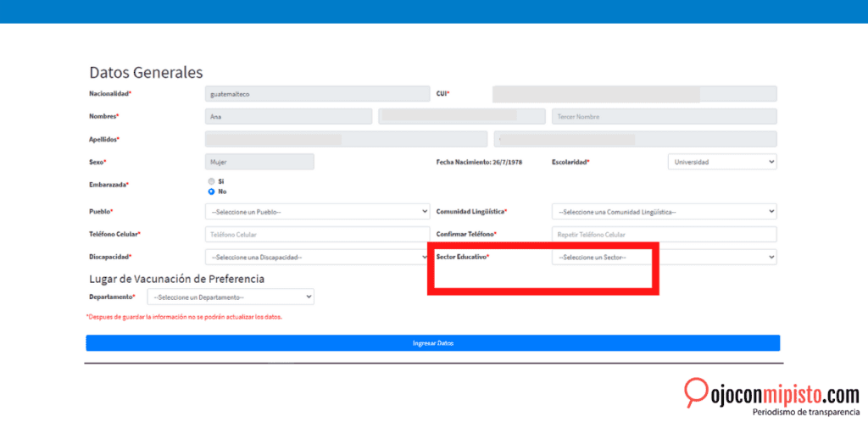
Task: Open the Escolaridad dropdown showing Universidad
Action: click(x=722, y=161)
